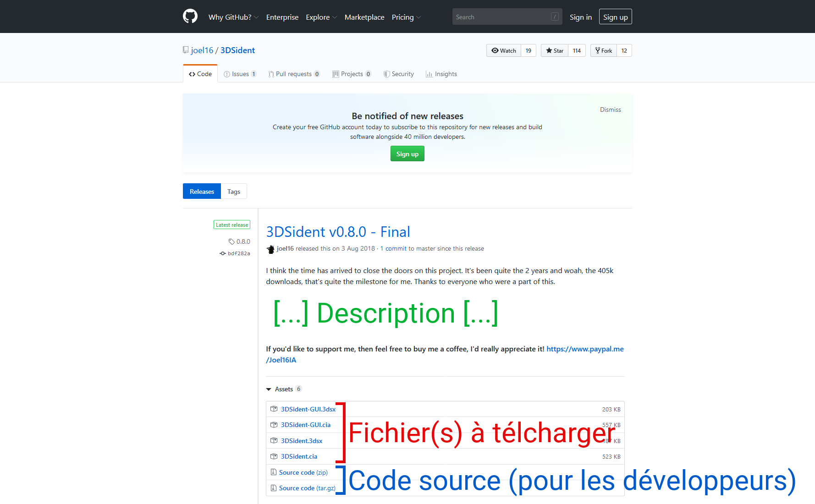Image resolution: width=815 pixels, height=504 pixels.
Task: View the 114 stargazers count
Action: (577, 50)
